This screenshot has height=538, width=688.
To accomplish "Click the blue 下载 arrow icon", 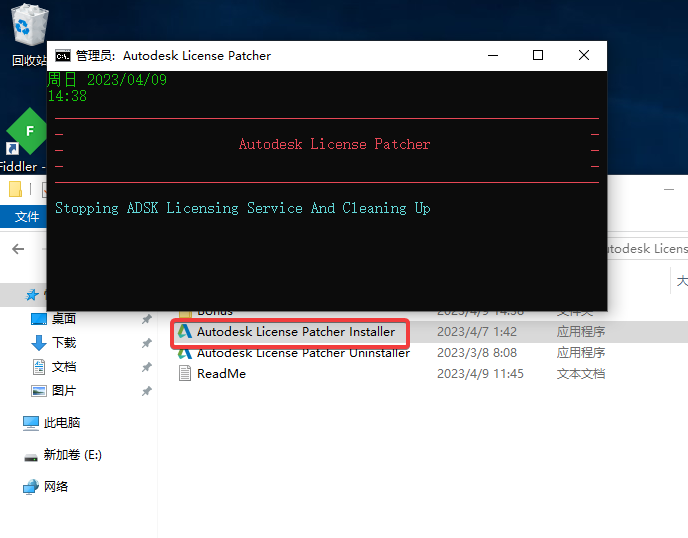I will [39, 343].
